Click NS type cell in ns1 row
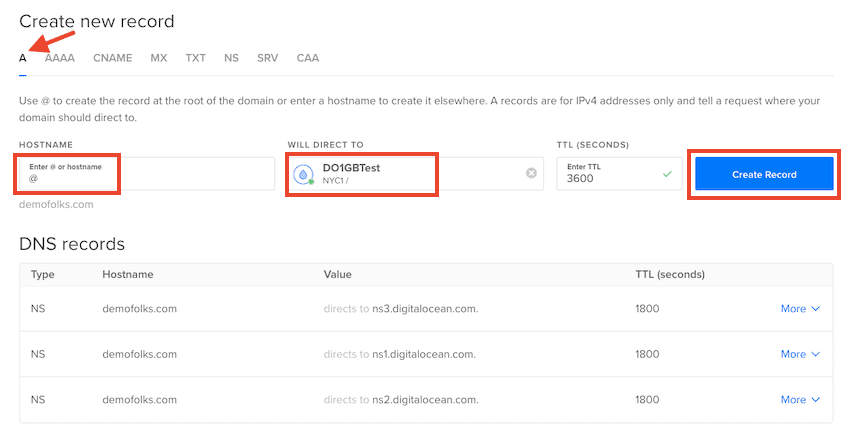 tap(37, 354)
